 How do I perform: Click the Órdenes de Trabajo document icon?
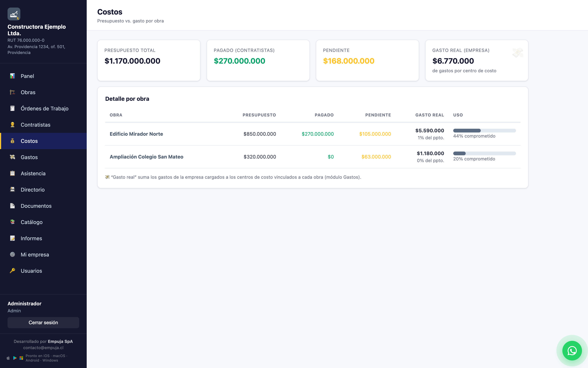pos(12,108)
